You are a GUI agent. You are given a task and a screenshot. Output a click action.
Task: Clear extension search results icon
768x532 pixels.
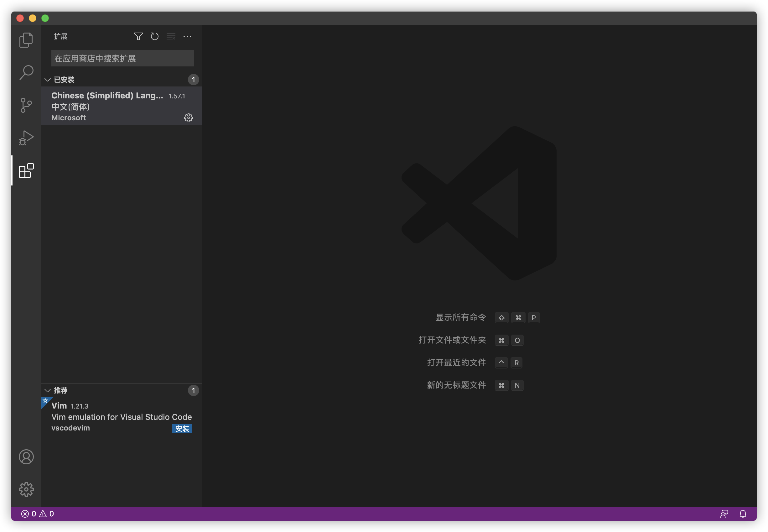coord(171,36)
